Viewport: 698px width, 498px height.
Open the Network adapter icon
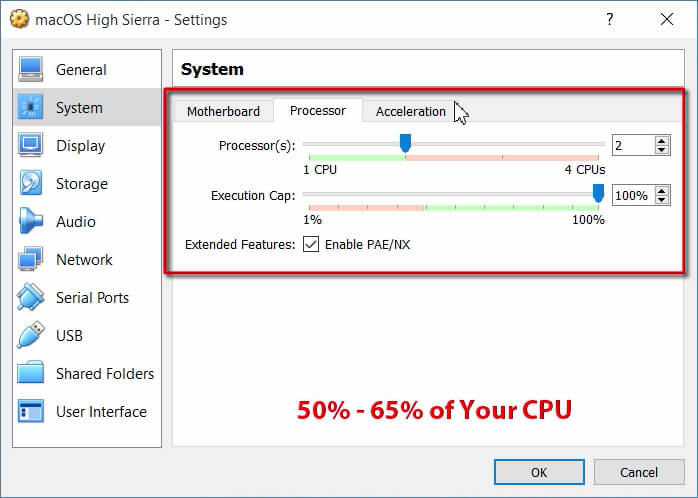click(x=31, y=260)
